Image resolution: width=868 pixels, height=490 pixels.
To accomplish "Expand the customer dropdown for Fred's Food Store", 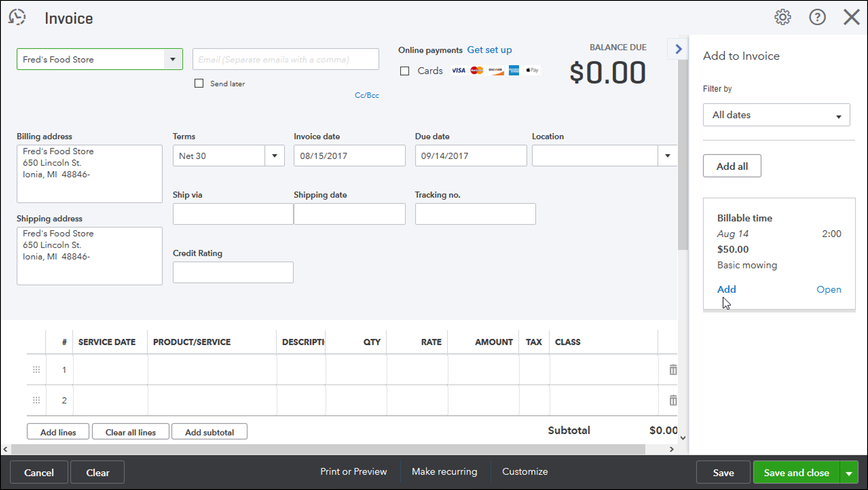I will click(173, 59).
